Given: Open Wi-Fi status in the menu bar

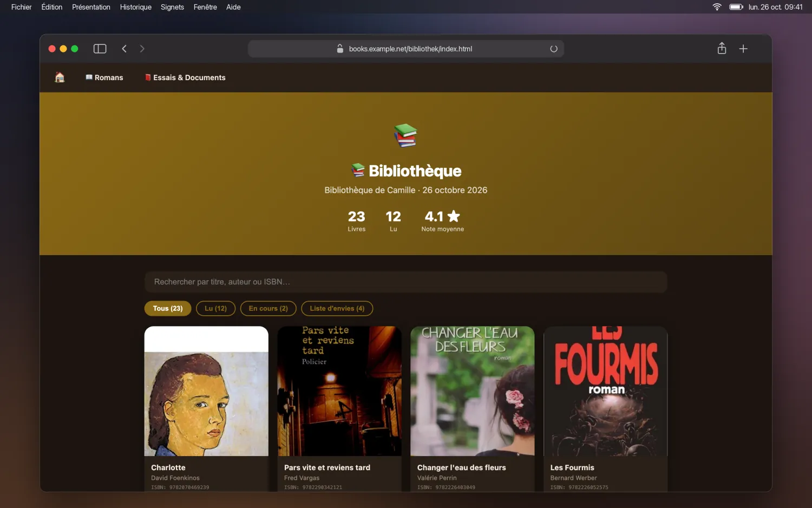Looking at the screenshot, I should [717, 7].
